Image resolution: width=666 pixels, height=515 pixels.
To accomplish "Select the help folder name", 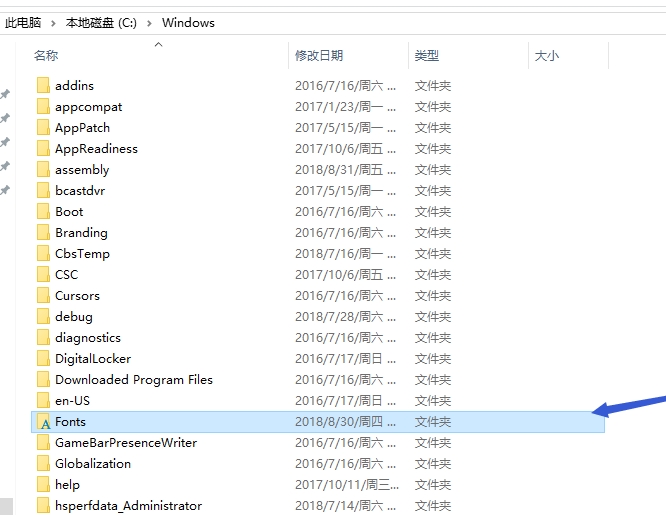I will coord(68,485).
